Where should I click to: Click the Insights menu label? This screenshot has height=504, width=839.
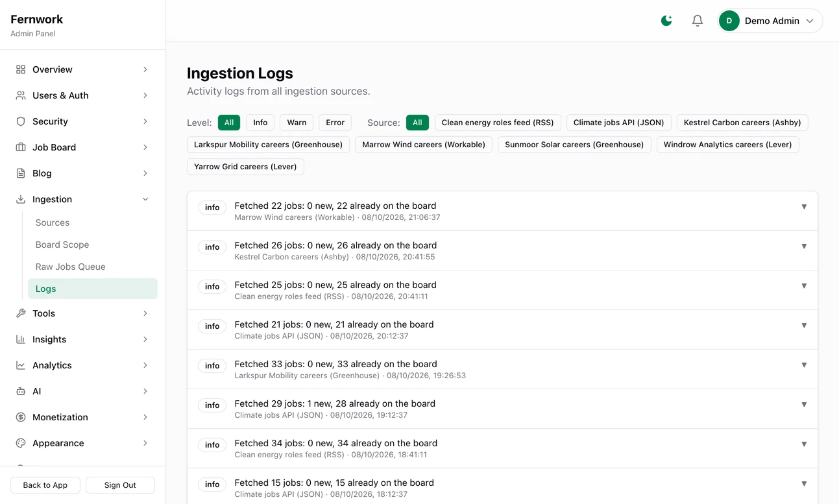pos(49,339)
